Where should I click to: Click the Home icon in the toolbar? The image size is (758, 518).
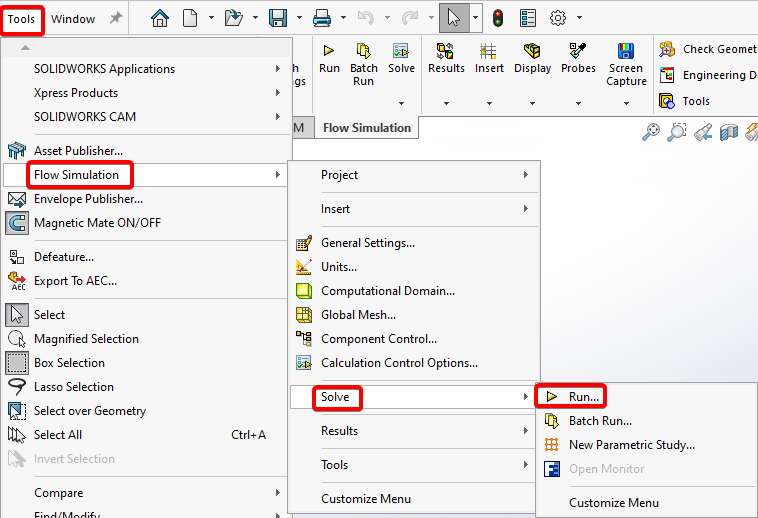[160, 18]
